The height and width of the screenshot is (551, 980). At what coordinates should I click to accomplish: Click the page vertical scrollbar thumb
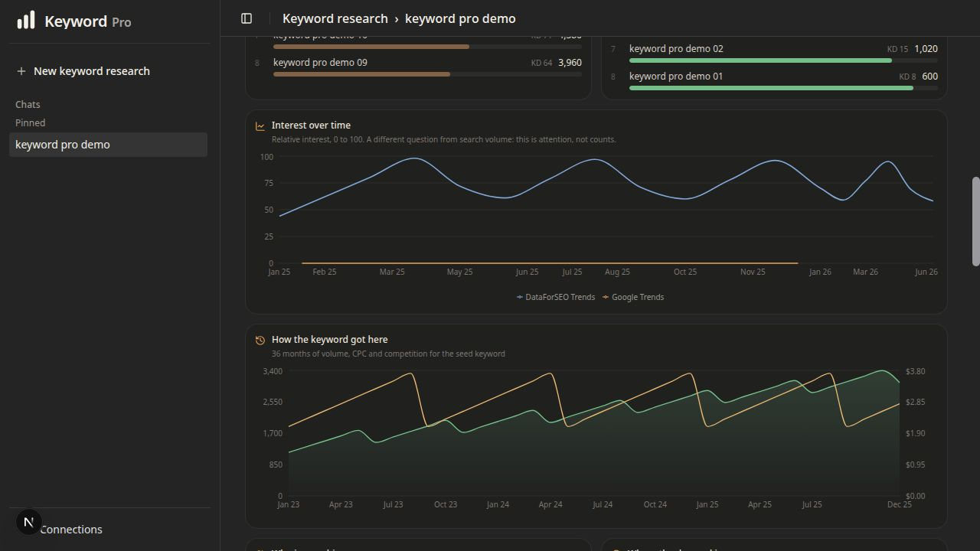coord(975,222)
